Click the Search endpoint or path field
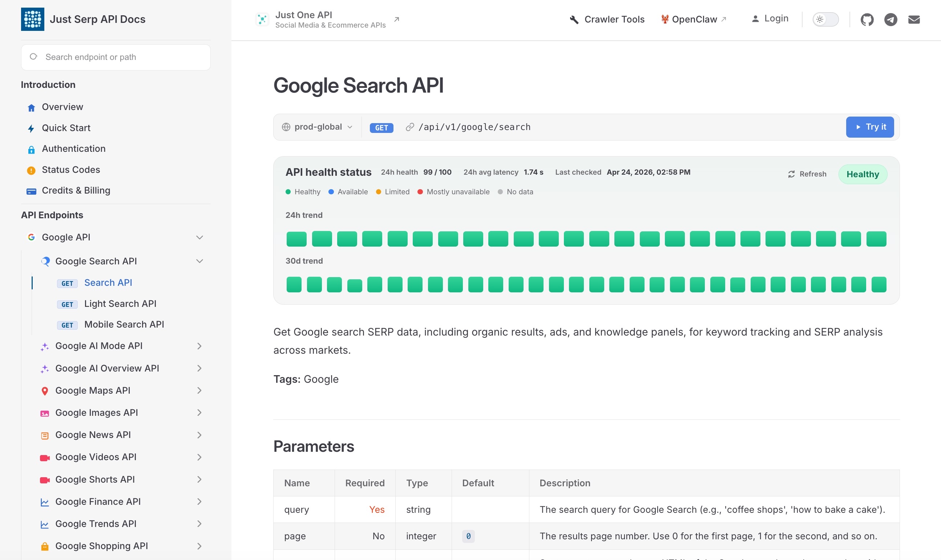Viewport: 941px width, 560px height. 116,57
